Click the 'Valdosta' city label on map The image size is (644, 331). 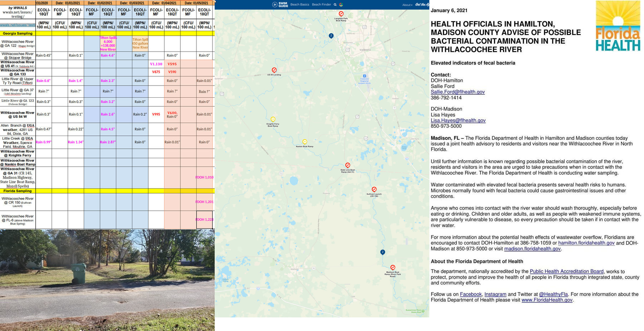pos(365,50)
